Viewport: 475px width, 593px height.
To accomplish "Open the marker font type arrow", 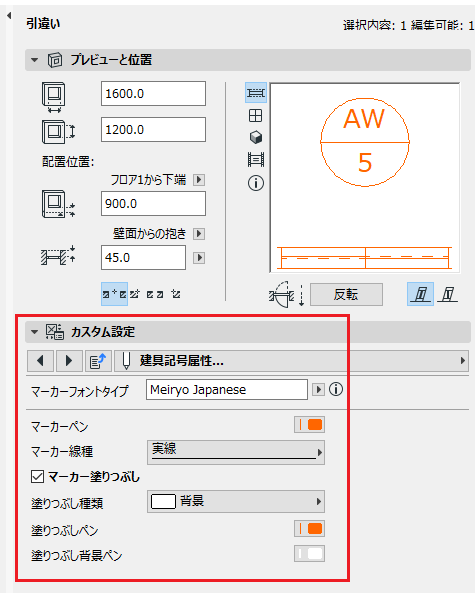I will point(318,390).
